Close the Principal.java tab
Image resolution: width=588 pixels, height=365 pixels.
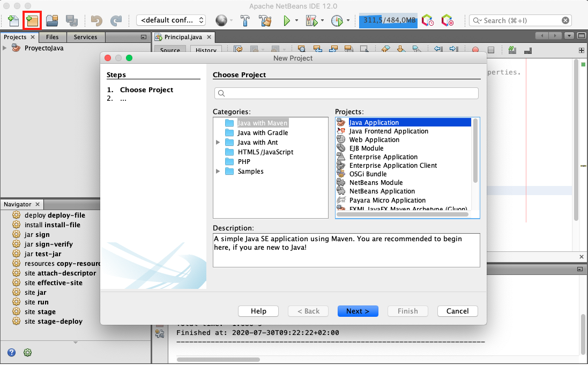(209, 37)
